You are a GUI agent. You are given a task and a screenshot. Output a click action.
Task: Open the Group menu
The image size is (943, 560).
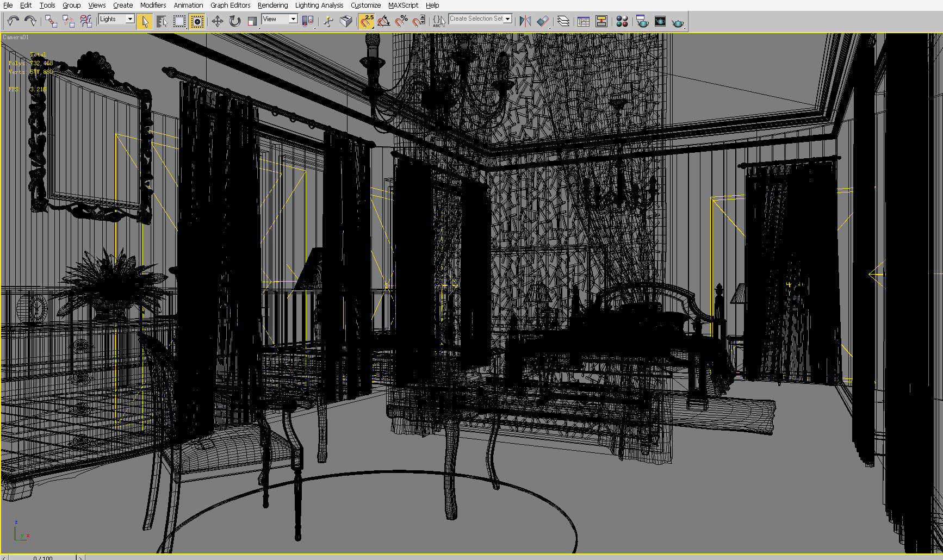point(71,5)
